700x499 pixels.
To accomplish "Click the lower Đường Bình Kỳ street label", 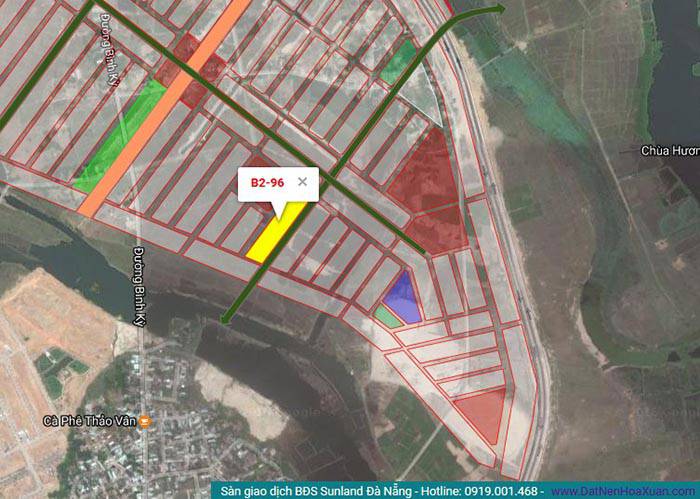I will click(x=138, y=285).
